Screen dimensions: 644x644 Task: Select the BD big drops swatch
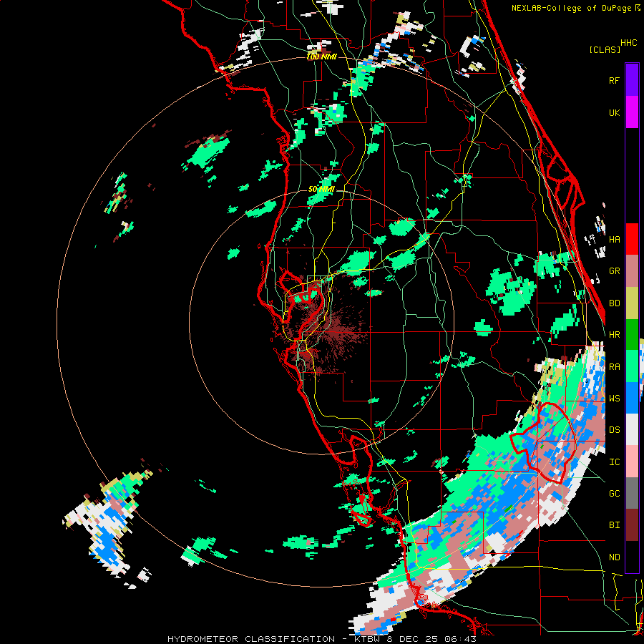click(632, 303)
